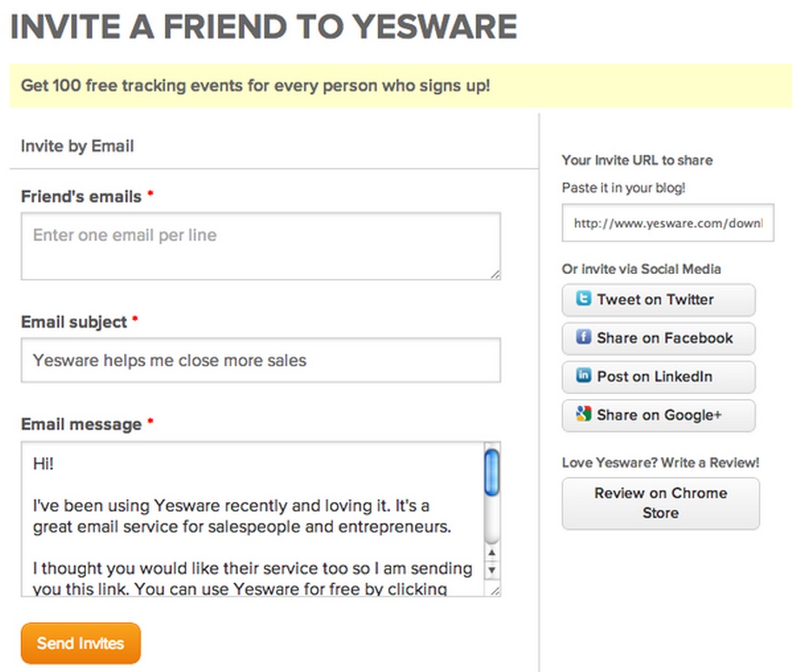807x672 pixels.
Task: Click the Google+ logo icon
Action: tap(583, 415)
